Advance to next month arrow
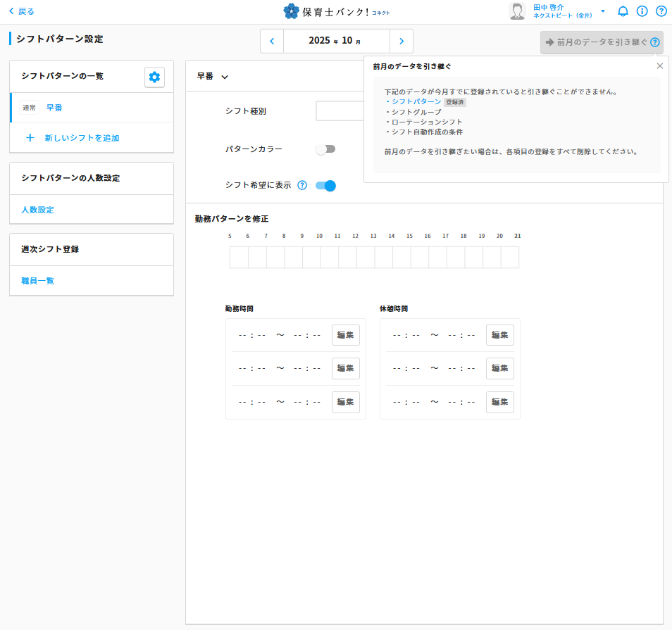The height and width of the screenshot is (630, 672). pyautogui.click(x=402, y=41)
